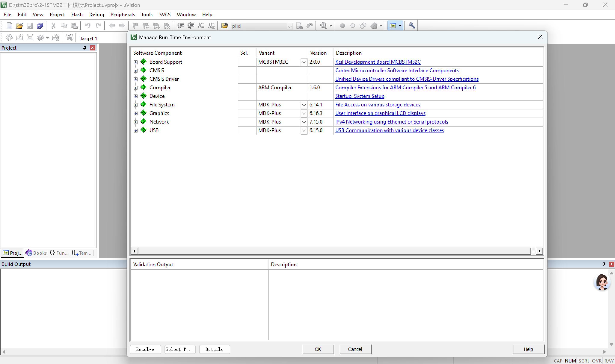This screenshot has height=364, width=615.
Task: Open USB MDK-Plus variant dropdown
Action: pos(304,131)
